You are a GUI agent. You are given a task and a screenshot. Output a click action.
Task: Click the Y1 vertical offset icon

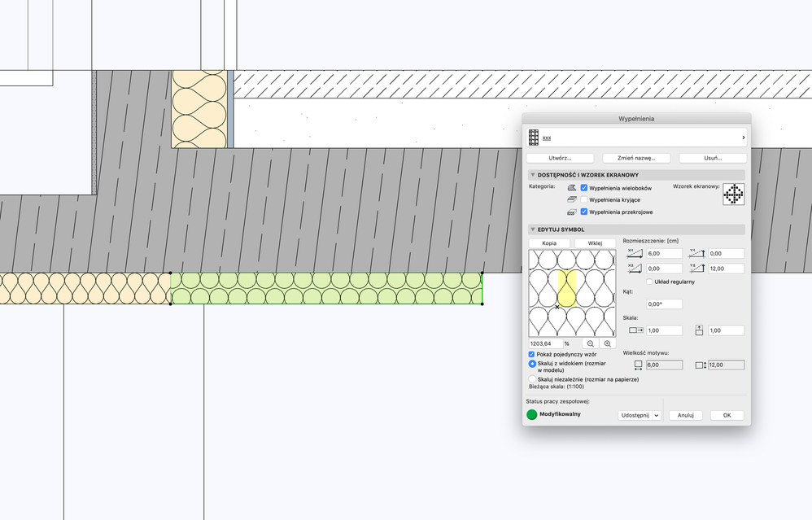click(696, 253)
